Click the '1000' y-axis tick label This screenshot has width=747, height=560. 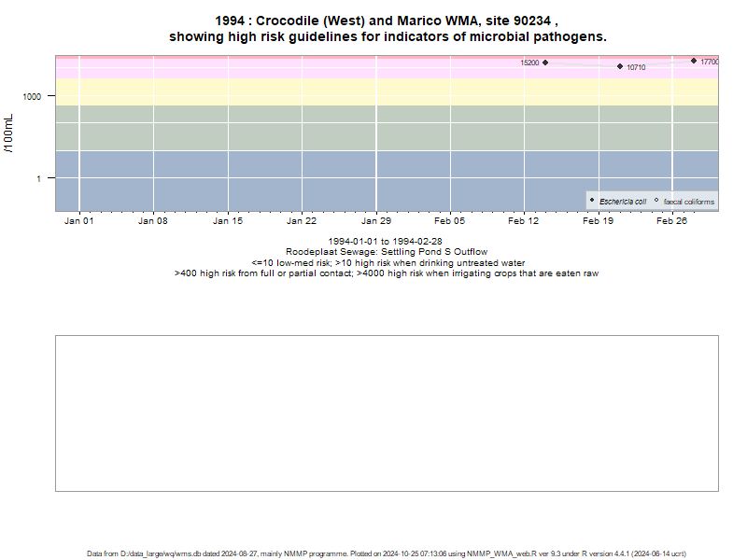32,97
